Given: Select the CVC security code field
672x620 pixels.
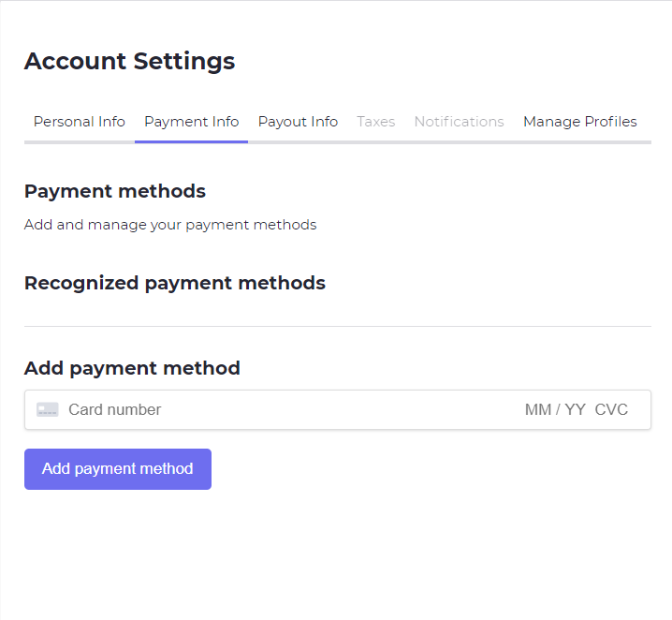Looking at the screenshot, I should [x=611, y=409].
